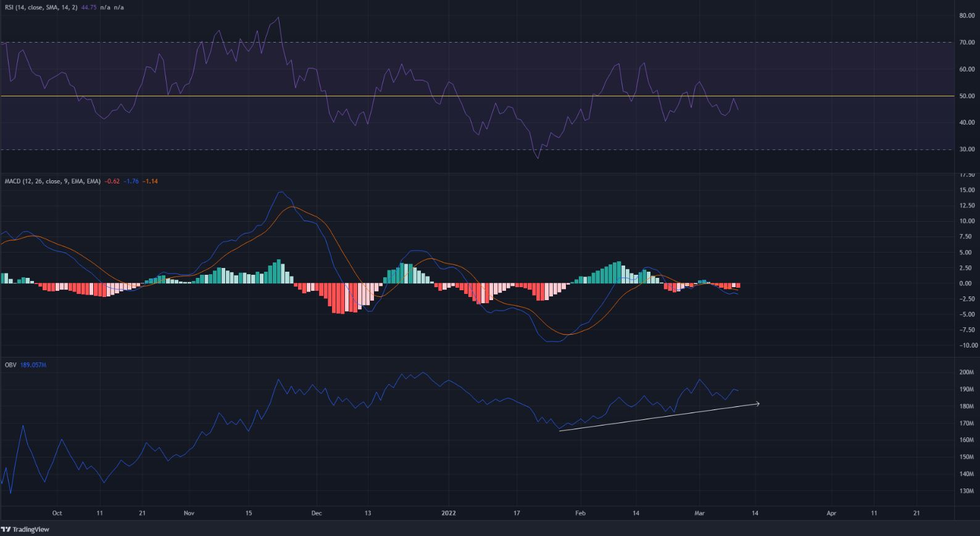Click 200M on the OBV scale
This screenshot has width=980, height=536.
(966, 372)
